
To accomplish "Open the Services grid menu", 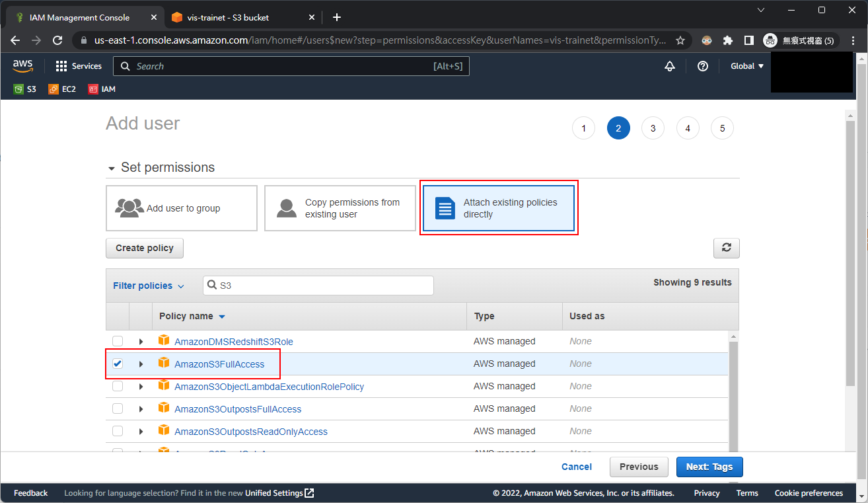I will pos(79,66).
